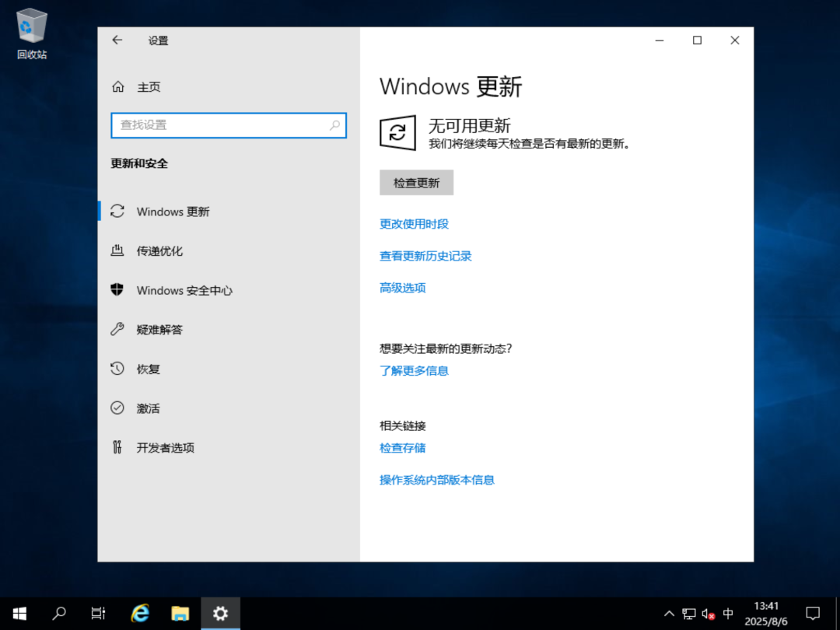Open the Windows Start menu

(19, 614)
